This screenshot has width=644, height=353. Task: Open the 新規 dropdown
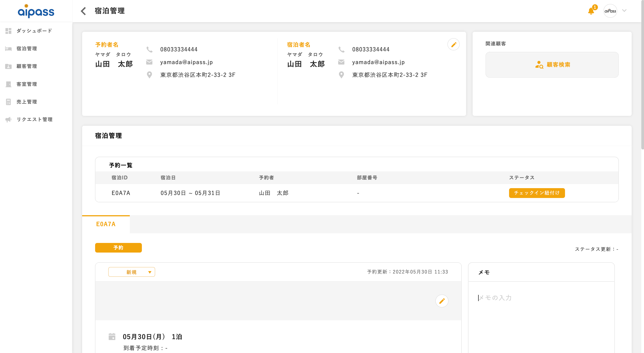point(132,272)
